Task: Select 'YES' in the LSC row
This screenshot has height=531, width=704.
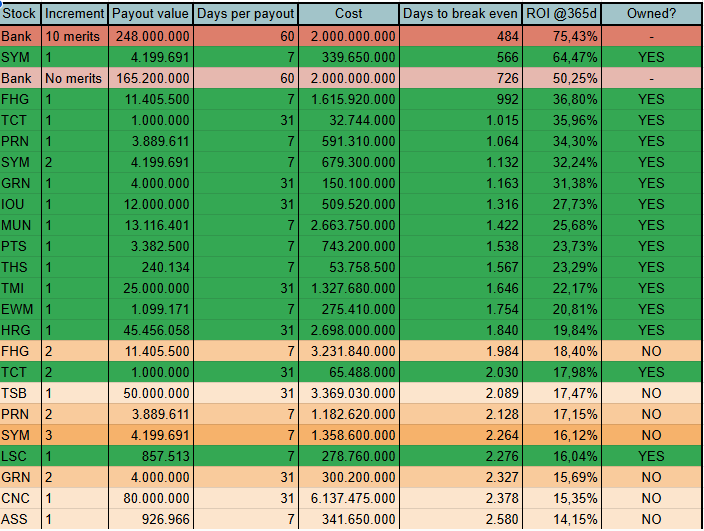Action: tap(651, 456)
